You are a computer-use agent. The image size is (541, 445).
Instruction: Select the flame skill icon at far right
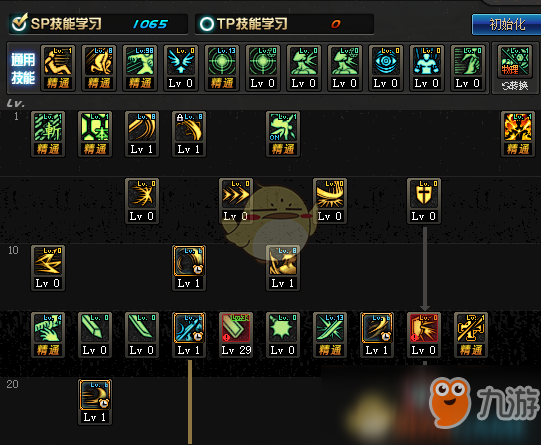tap(518, 134)
